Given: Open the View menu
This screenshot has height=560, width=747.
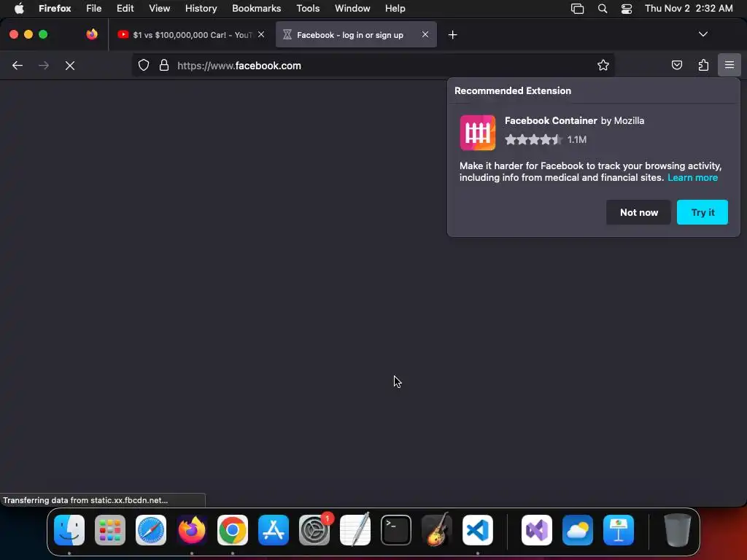Looking at the screenshot, I should (x=160, y=8).
